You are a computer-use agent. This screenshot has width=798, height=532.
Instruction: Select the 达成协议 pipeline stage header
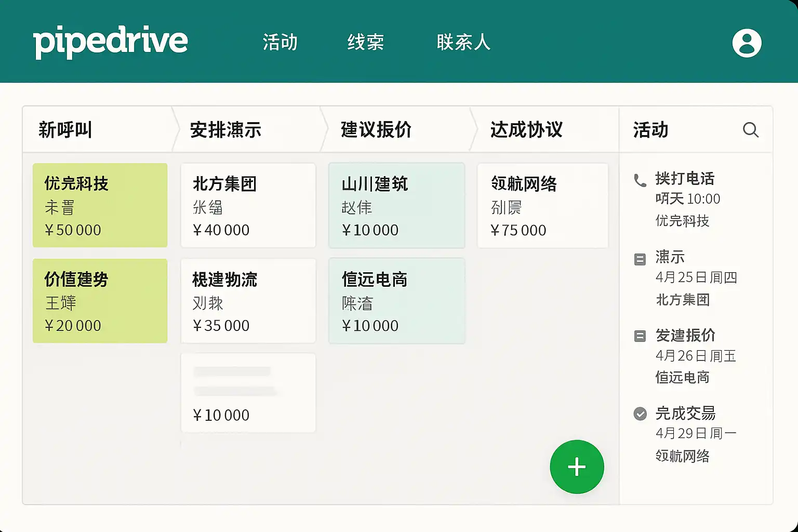[x=526, y=129]
